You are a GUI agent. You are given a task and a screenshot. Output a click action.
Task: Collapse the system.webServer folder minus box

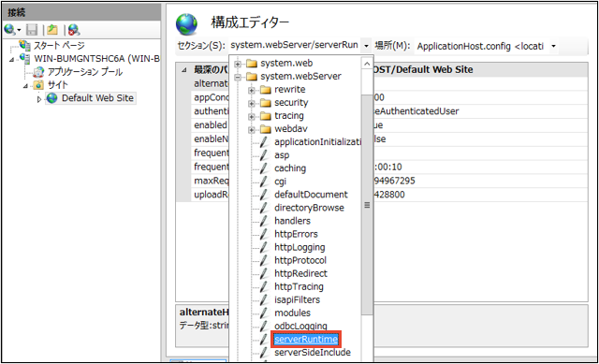(x=238, y=77)
